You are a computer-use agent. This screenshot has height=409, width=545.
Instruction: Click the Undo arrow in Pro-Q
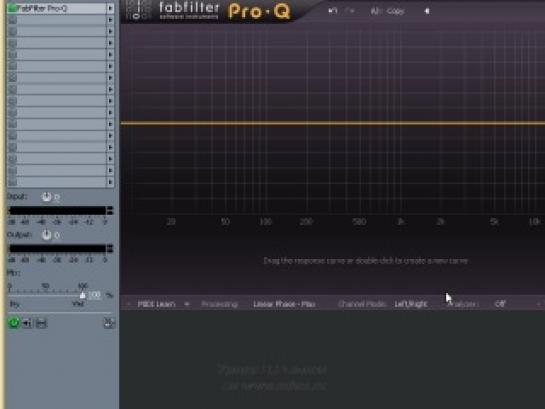(x=333, y=11)
